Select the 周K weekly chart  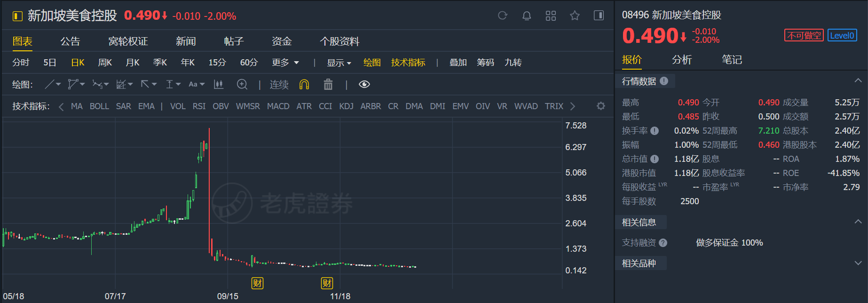coord(105,63)
